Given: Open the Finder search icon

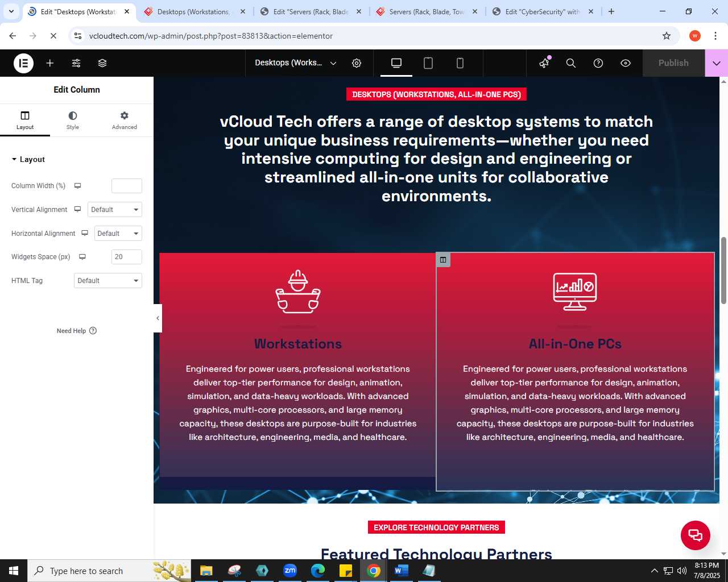Looking at the screenshot, I should pyautogui.click(x=571, y=63).
